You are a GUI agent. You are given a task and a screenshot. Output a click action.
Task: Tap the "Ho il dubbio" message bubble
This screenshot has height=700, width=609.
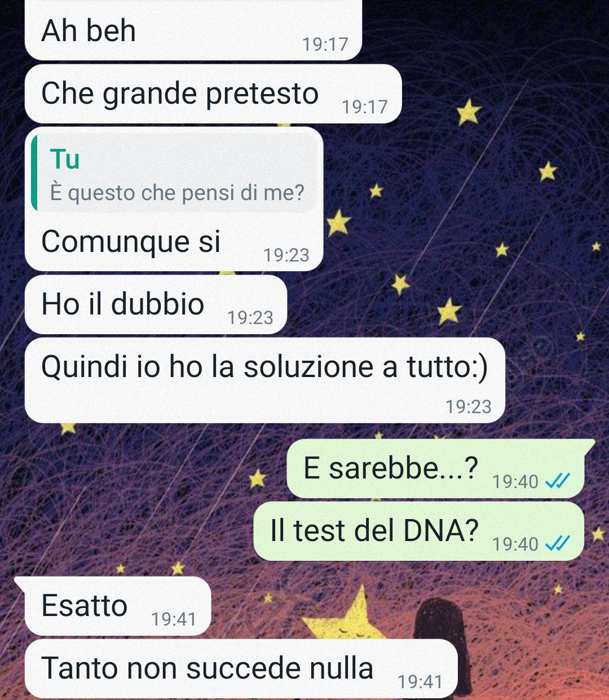[x=156, y=304]
